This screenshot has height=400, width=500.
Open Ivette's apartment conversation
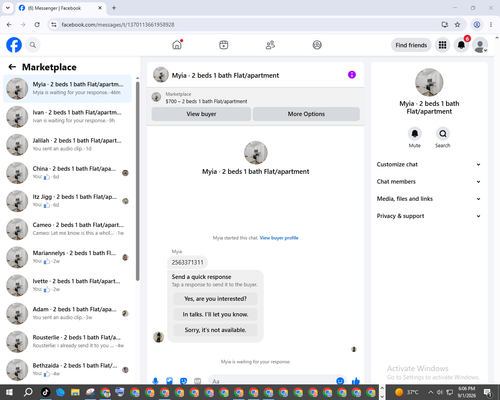pyautogui.click(x=67, y=285)
